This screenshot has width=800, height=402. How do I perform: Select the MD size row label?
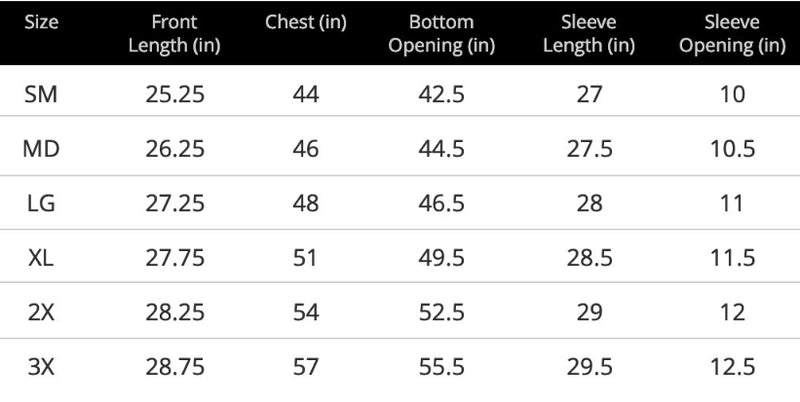click(x=41, y=149)
